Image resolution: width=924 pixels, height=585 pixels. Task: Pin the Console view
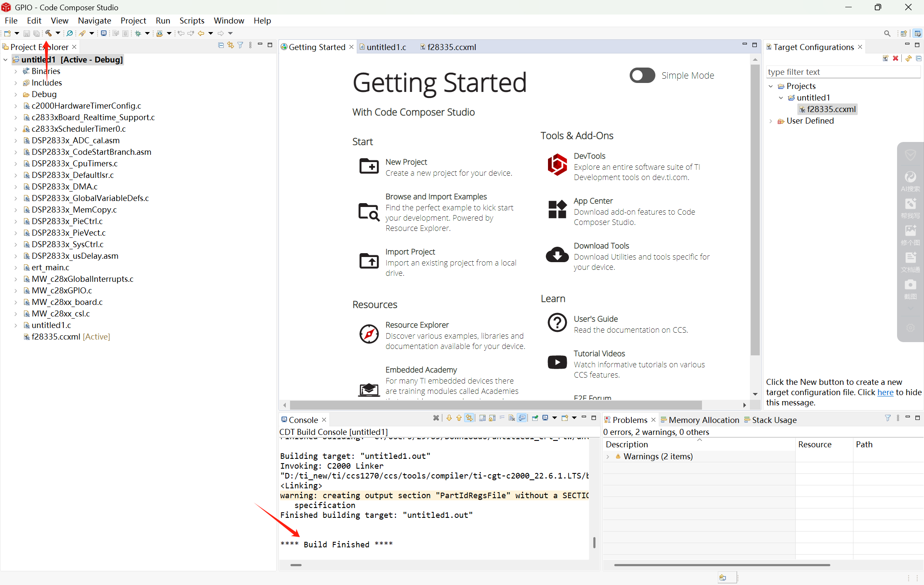[535, 418]
